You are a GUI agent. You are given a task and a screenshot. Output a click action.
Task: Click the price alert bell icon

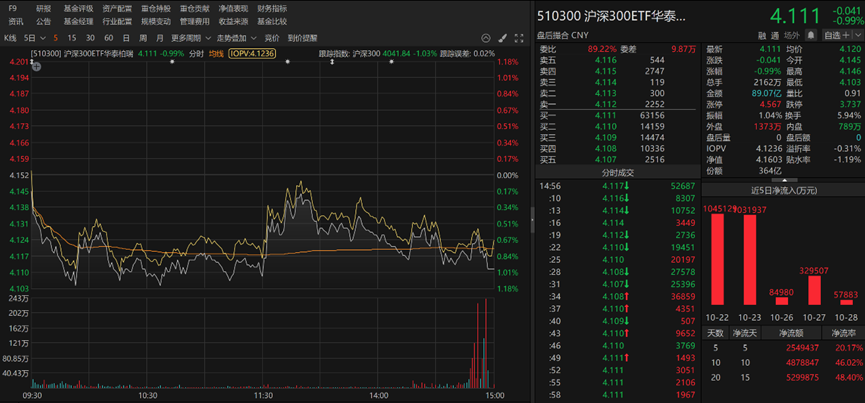pyautogui.click(x=810, y=35)
